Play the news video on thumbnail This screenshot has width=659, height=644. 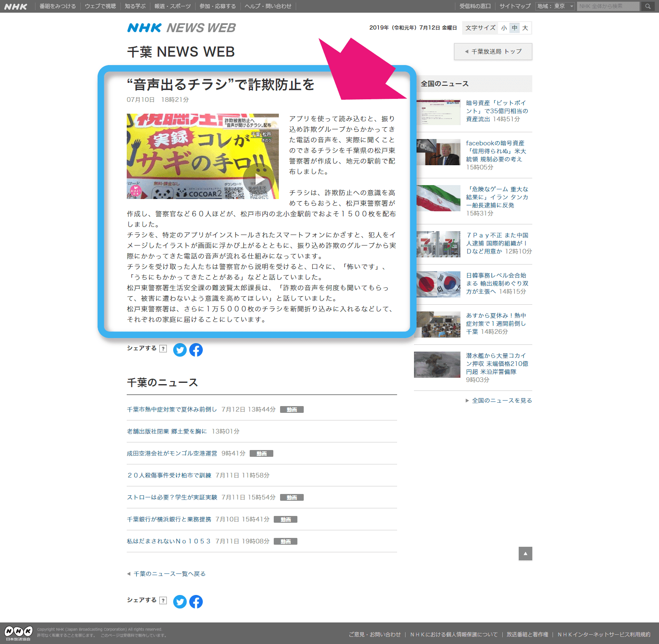[x=260, y=180]
